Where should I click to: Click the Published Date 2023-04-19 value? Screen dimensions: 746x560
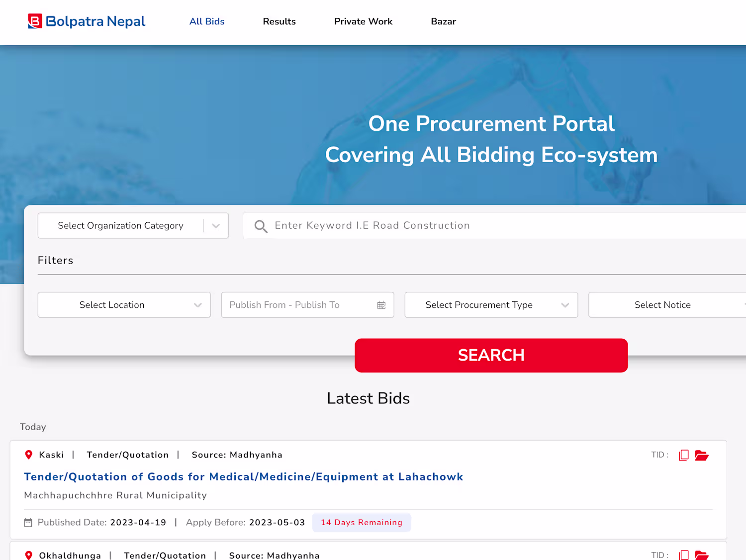click(138, 523)
